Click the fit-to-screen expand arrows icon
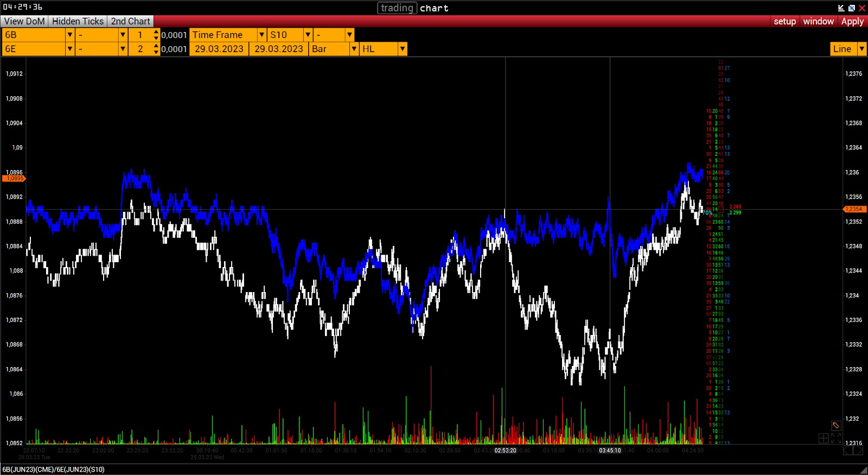 pos(836,438)
